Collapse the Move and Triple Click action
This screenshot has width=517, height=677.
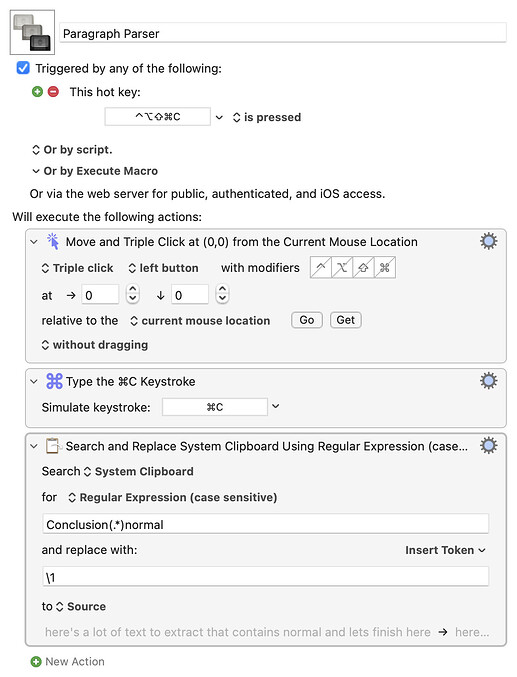pyautogui.click(x=34, y=242)
